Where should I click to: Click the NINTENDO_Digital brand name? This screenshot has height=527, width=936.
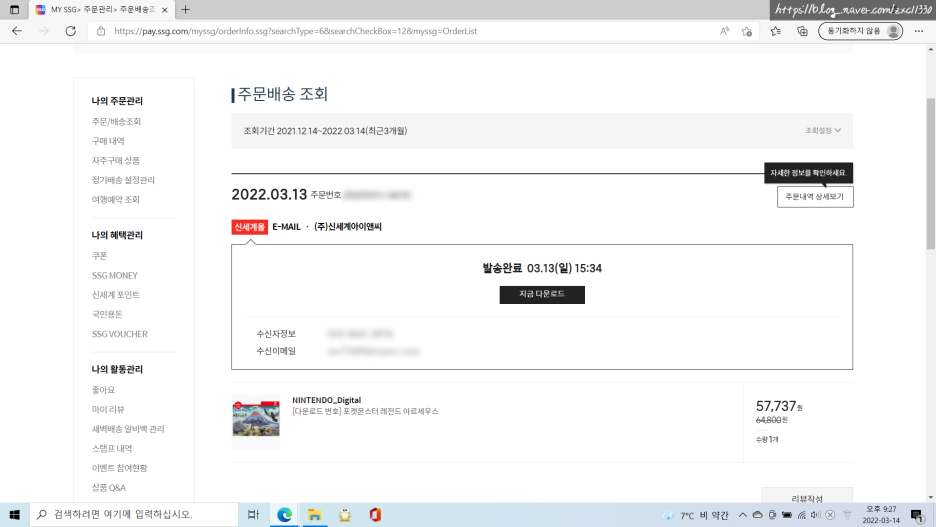tap(327, 400)
